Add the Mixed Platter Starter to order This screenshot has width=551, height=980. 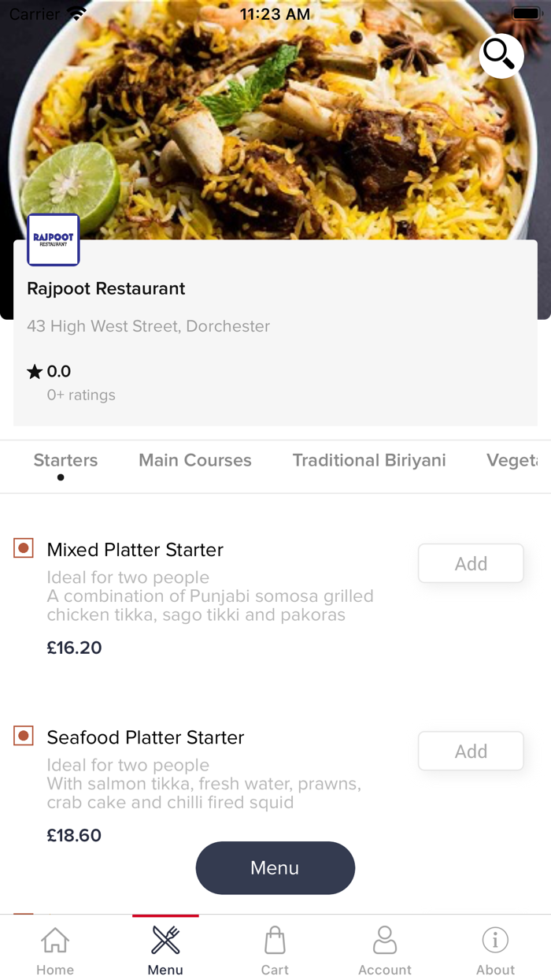tap(470, 563)
